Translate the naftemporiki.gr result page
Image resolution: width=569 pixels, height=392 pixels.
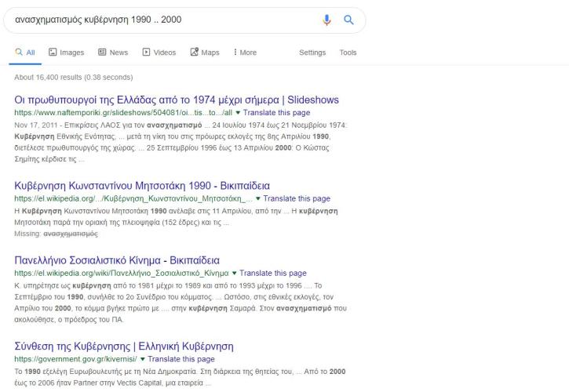276,113
